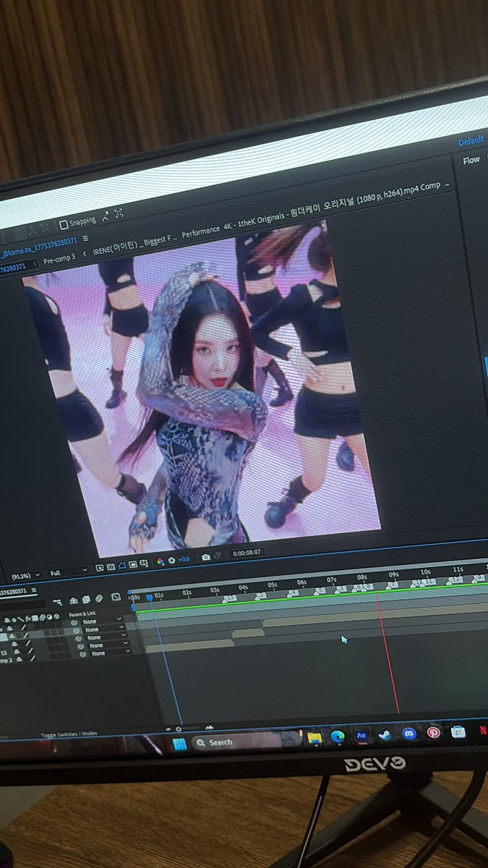Click the snap features icon right of Snapping
Image resolution: width=488 pixels, height=868 pixels.
click(x=119, y=213)
